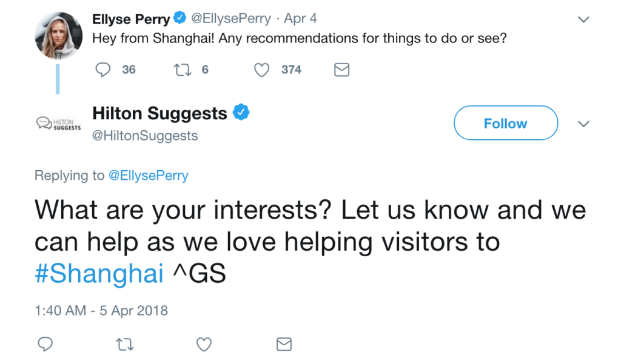Retweet Ellyse Perry's Shanghai tweet
The height and width of the screenshot is (364, 621).
[181, 70]
